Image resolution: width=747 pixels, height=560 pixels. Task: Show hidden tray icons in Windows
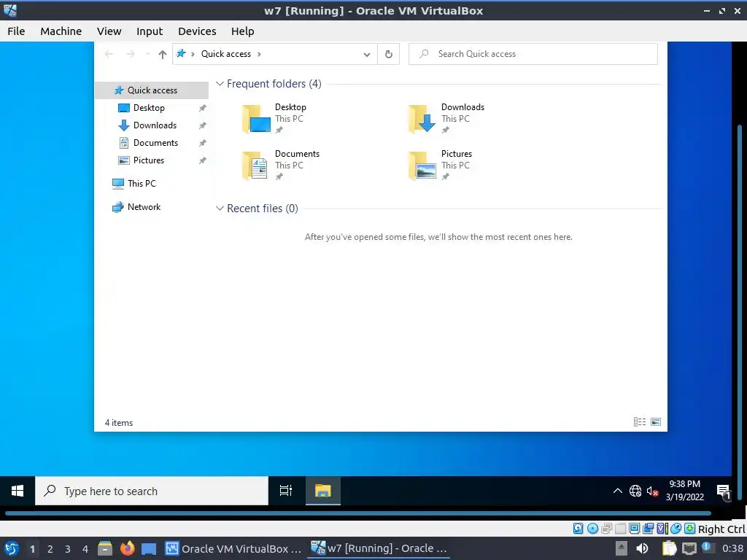point(617,491)
